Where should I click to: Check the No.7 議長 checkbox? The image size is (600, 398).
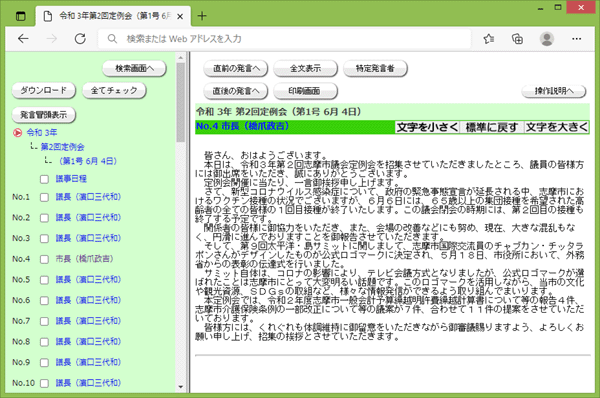tap(44, 321)
